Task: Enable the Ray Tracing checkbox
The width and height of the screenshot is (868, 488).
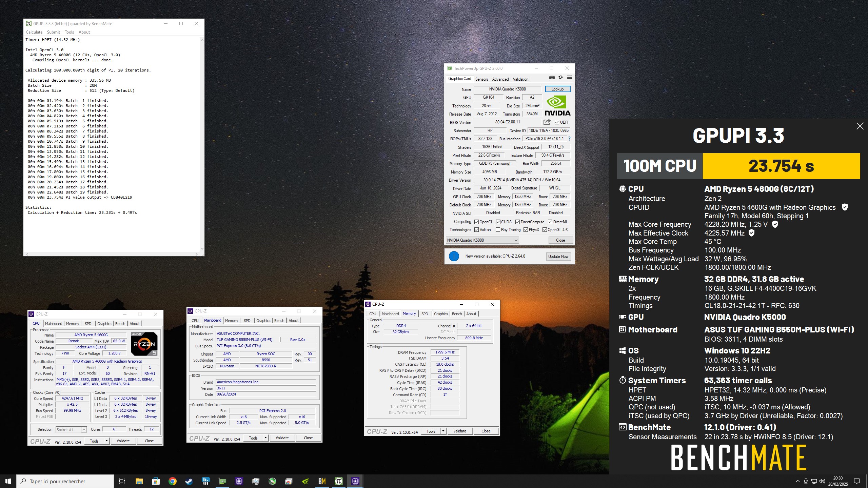Action: 498,230
